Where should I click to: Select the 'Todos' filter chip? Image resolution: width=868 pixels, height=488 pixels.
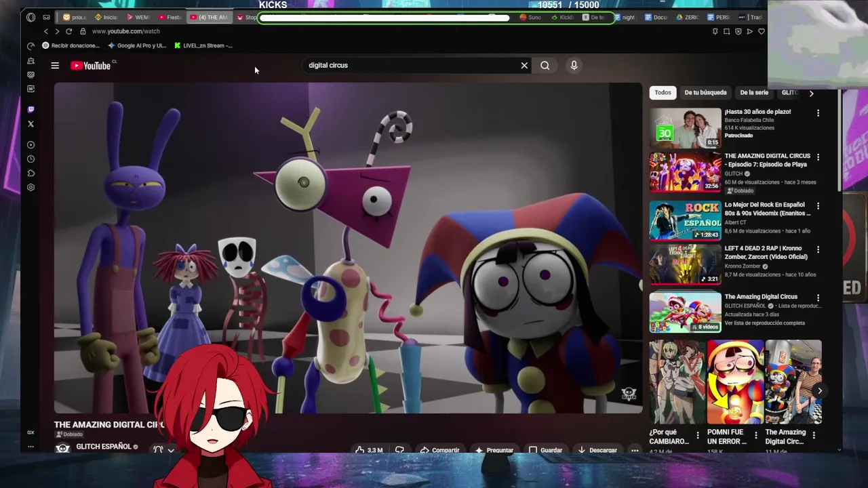[663, 93]
